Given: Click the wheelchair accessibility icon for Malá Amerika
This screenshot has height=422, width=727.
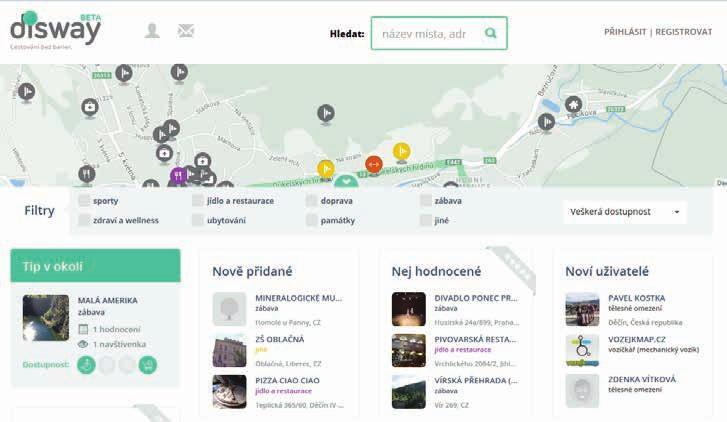Looking at the screenshot, I should [86, 364].
